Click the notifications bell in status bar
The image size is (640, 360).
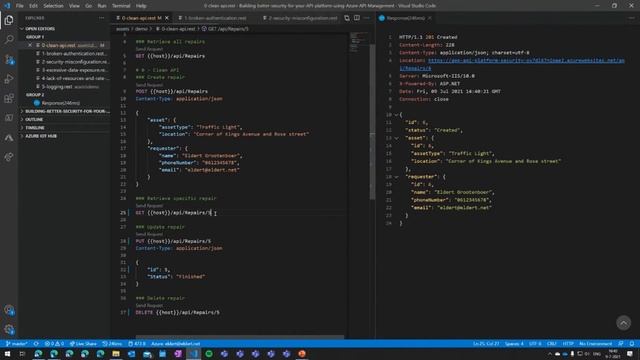click(x=631, y=344)
